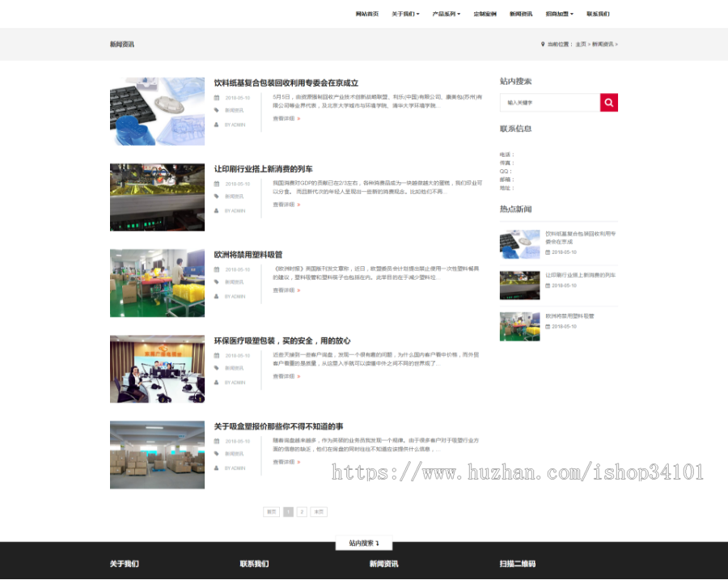Click the BY ADMIN person icon on second article
Screen dimensions: 728x580
pyautogui.click(x=216, y=209)
